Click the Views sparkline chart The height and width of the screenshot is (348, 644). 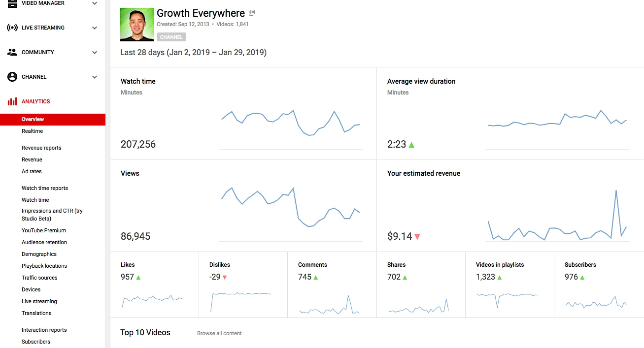[291, 207]
